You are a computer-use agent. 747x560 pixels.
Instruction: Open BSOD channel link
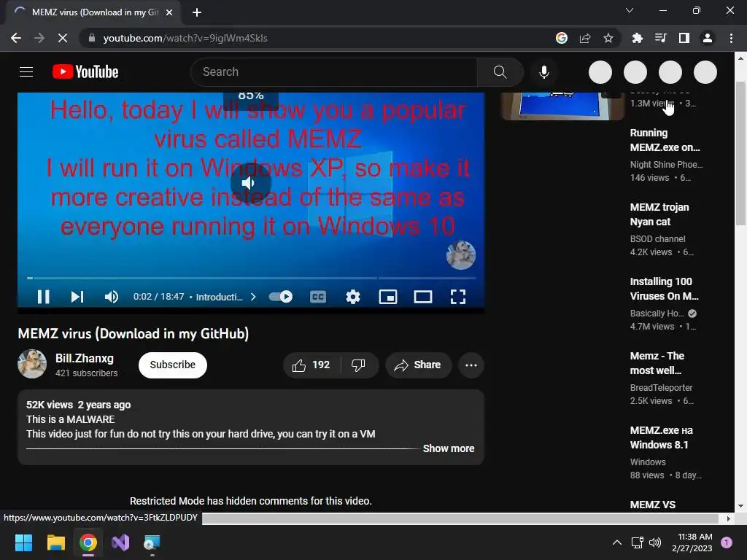pos(657,239)
